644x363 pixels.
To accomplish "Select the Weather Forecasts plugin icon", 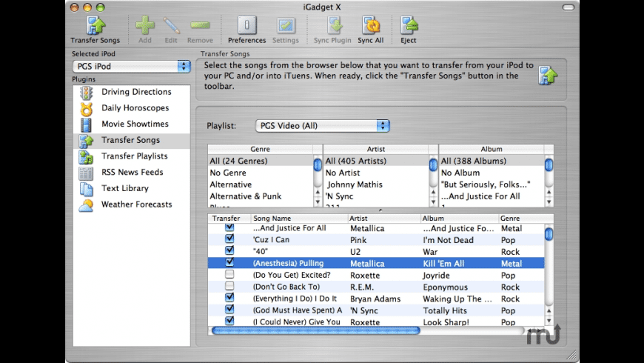I will pos(87,204).
